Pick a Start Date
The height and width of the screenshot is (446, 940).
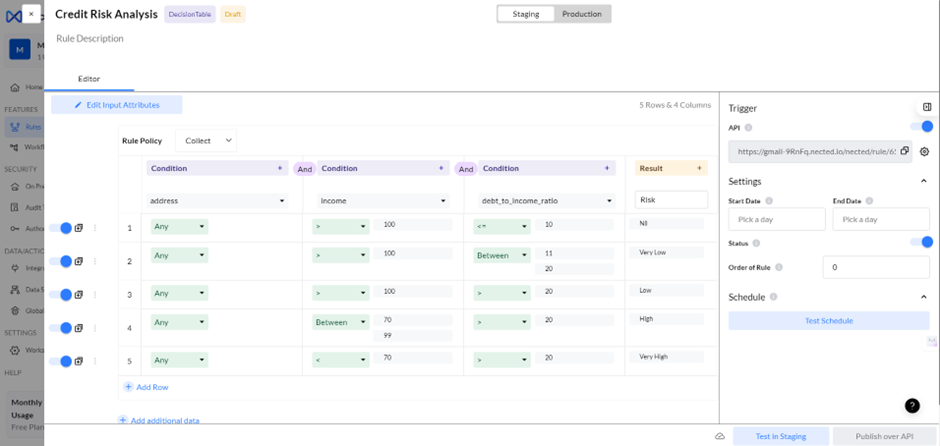coord(777,219)
